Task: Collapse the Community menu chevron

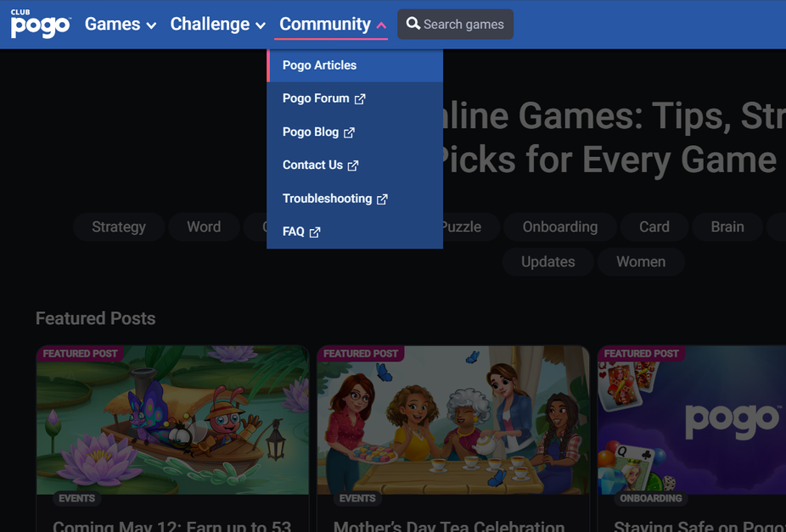Action: [381, 25]
